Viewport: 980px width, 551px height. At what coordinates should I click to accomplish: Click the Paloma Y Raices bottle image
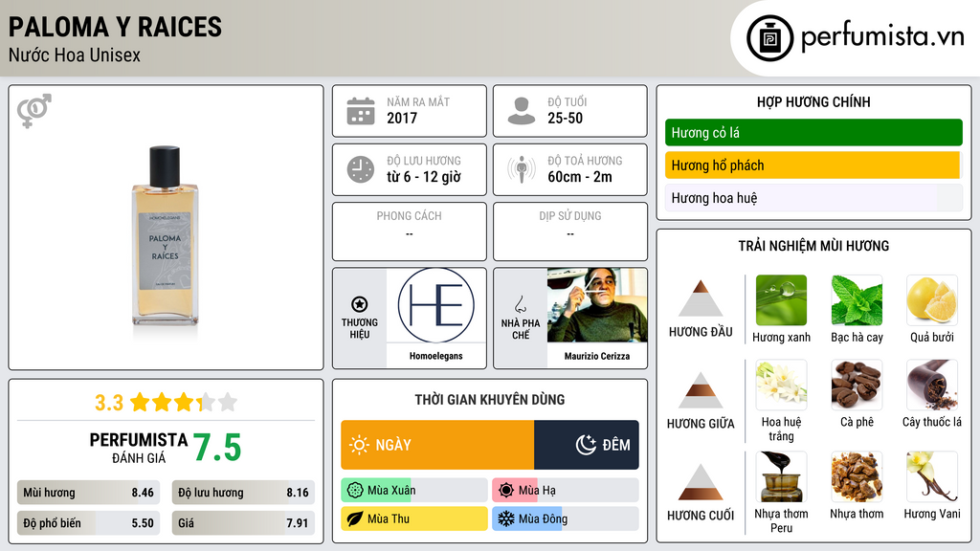tap(165, 237)
